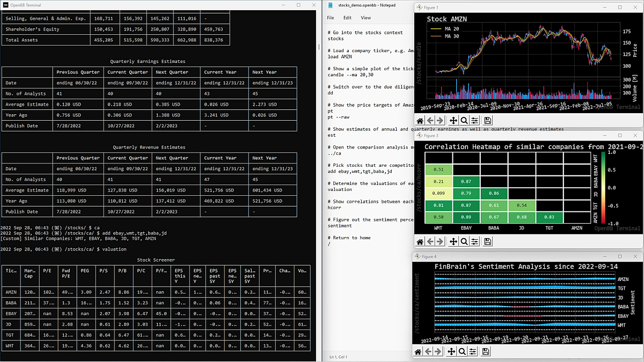Click the 'candle --ma 20,30' line in Notepad
Viewport: 644px width, 362px height.
[x=352, y=75]
